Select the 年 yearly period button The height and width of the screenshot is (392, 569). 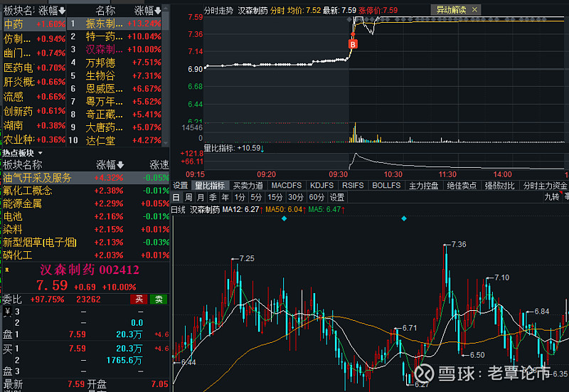[225, 198]
